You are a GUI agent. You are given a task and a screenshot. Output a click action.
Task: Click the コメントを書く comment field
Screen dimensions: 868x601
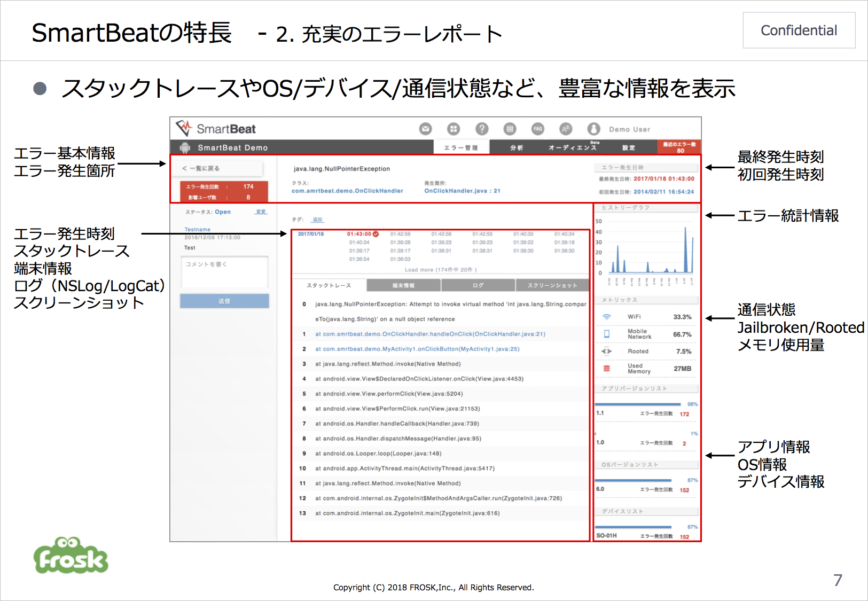coord(224,272)
